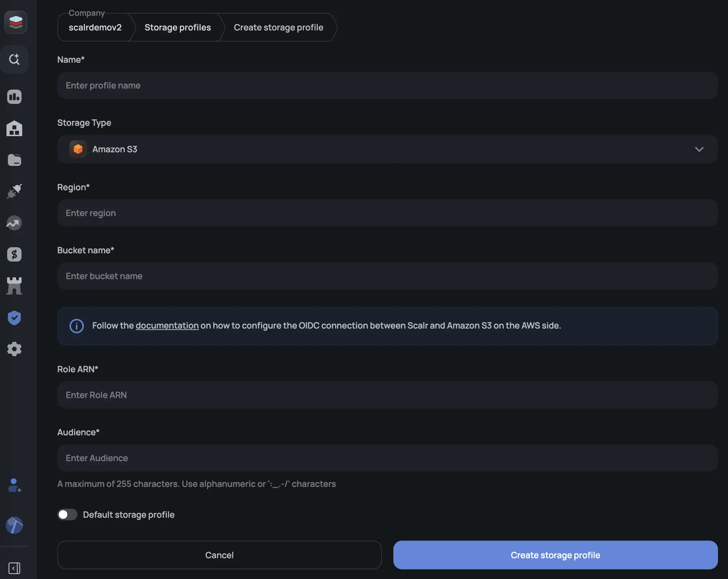Open the shield security icon in sidebar

(14, 317)
